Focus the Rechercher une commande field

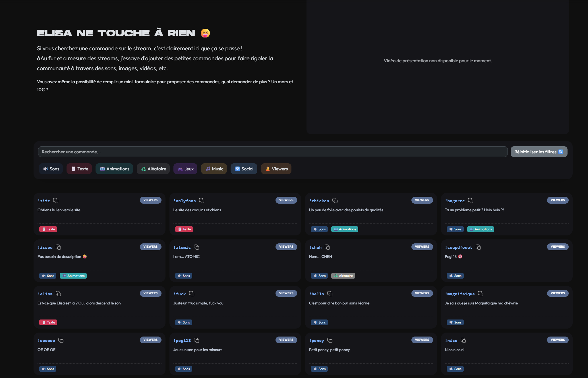point(273,152)
